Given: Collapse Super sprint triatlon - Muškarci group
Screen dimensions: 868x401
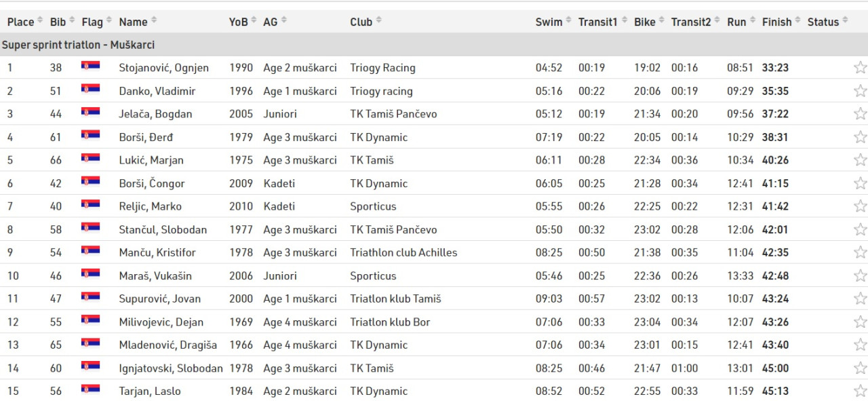Looking at the screenshot, I should (x=434, y=45).
